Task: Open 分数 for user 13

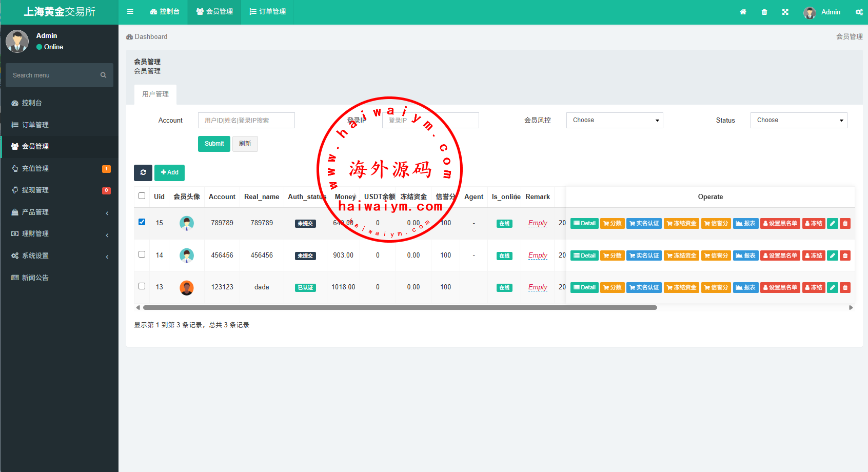Action: pyautogui.click(x=613, y=287)
